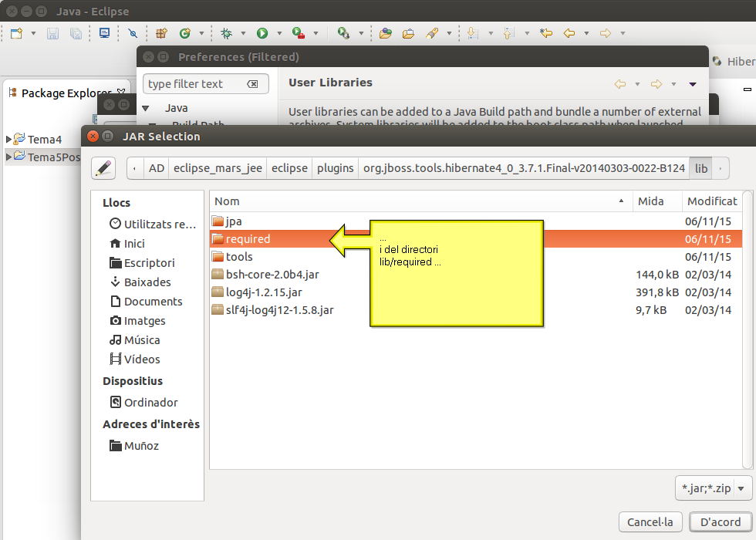Screen dimensions: 756x540
Task: Click the Next Annotation icon
Action: [473, 33]
